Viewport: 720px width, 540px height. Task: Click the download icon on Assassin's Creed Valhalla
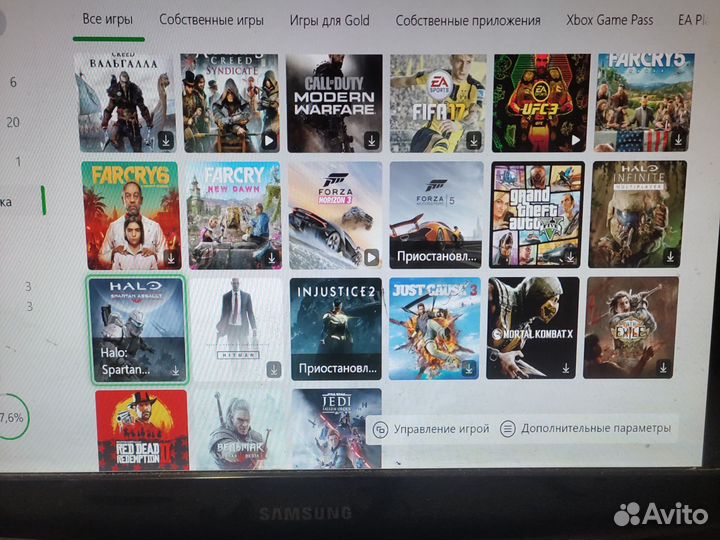[166, 140]
